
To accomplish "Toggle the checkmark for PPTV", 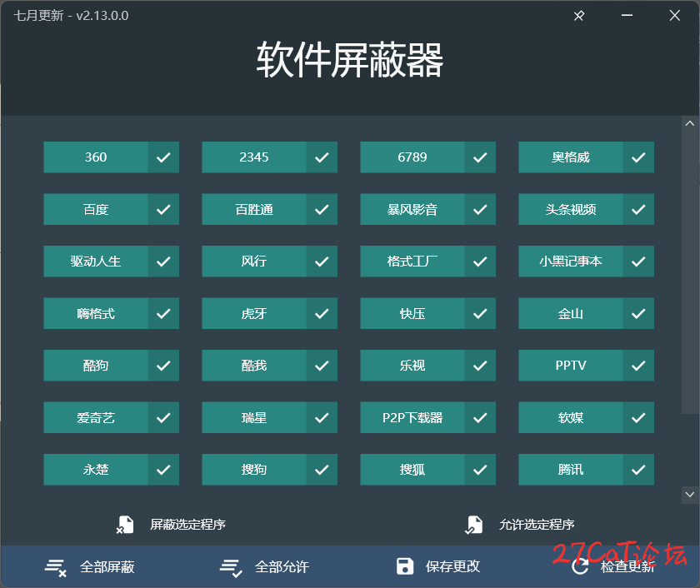I will pos(638,366).
